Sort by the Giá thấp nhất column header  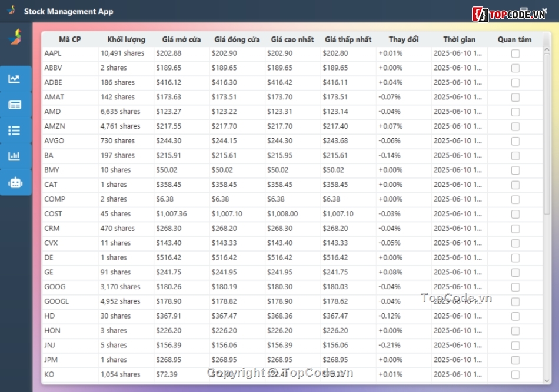(348, 39)
